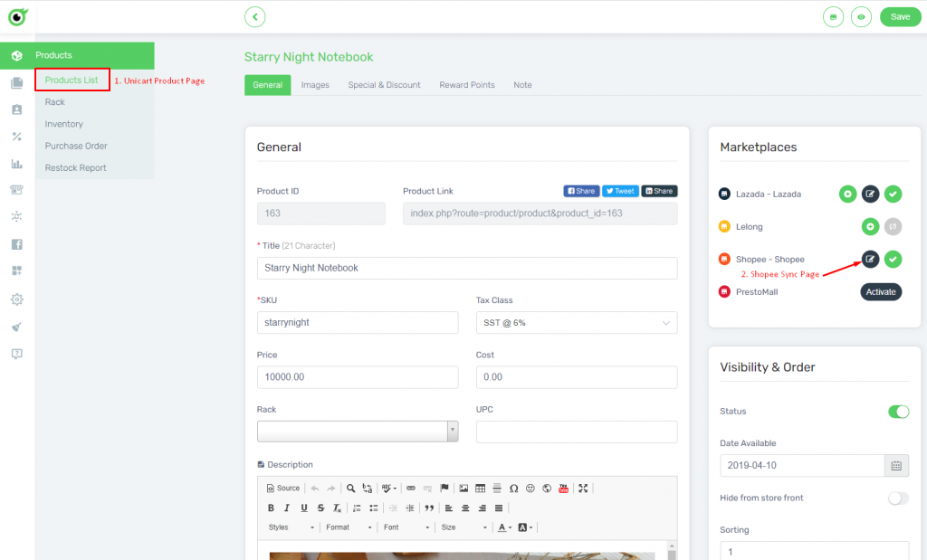Click the Bold formatting icon
Screen dimensions: 927x560
[271, 508]
